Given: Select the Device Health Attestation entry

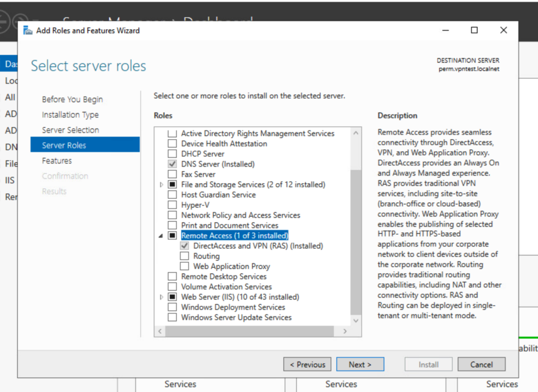Looking at the screenshot, I should pos(224,143).
